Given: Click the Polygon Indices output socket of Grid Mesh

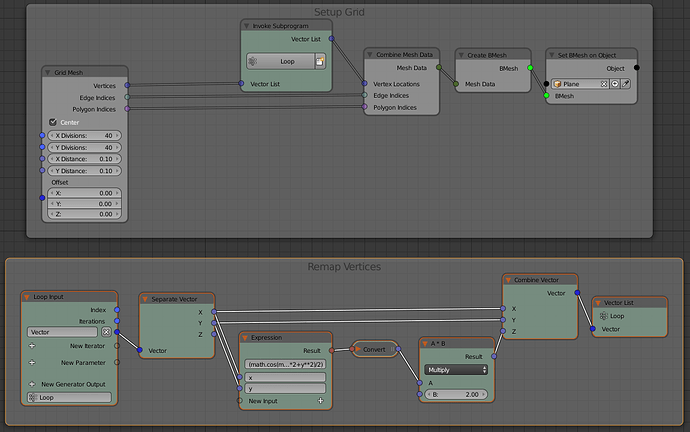Looking at the screenshot, I should pyautogui.click(x=127, y=109).
